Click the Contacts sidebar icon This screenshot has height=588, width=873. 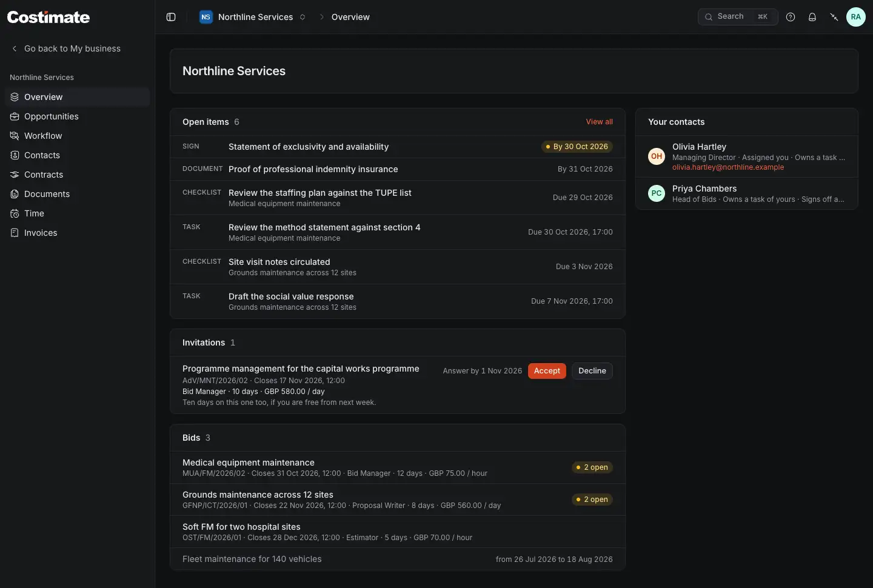point(15,155)
